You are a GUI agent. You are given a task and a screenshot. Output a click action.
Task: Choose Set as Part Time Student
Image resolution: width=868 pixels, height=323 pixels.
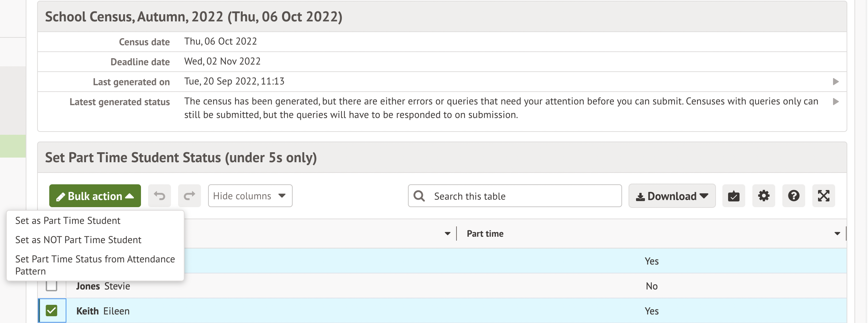68,221
